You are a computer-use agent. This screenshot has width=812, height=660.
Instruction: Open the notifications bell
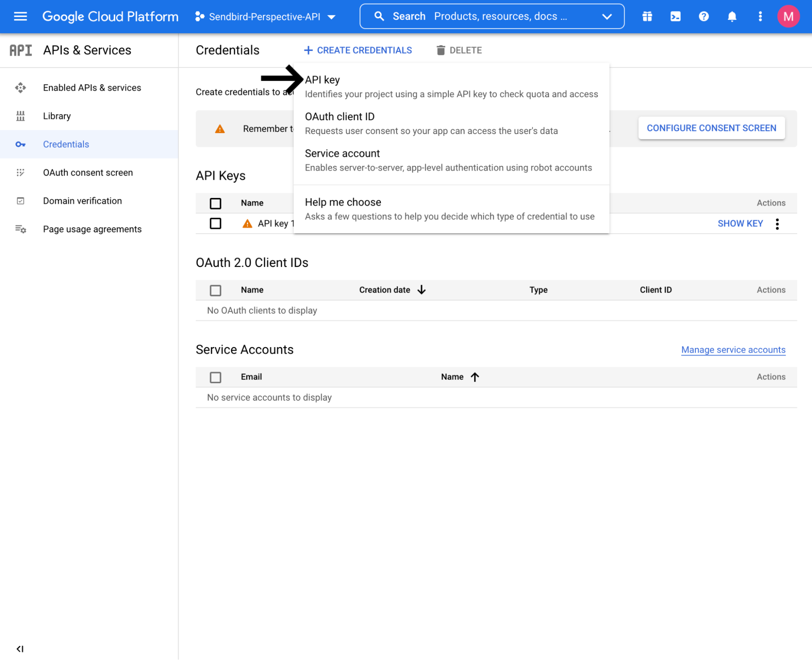(732, 16)
